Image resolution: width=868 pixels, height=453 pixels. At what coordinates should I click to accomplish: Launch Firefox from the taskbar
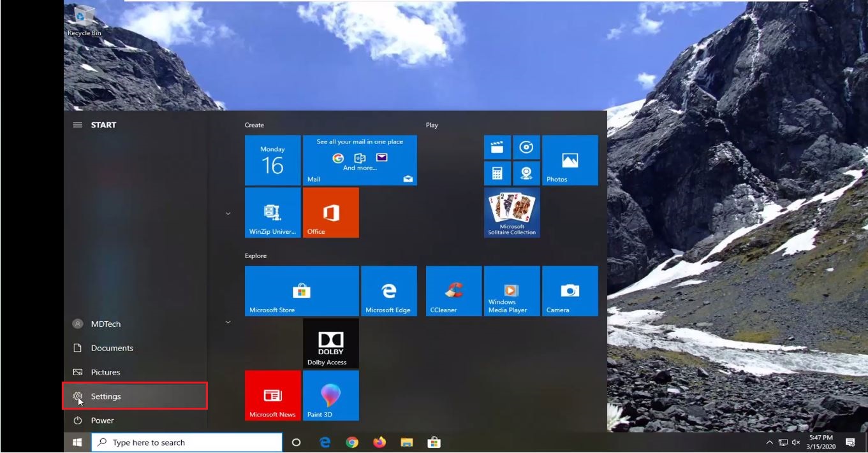pos(379,442)
